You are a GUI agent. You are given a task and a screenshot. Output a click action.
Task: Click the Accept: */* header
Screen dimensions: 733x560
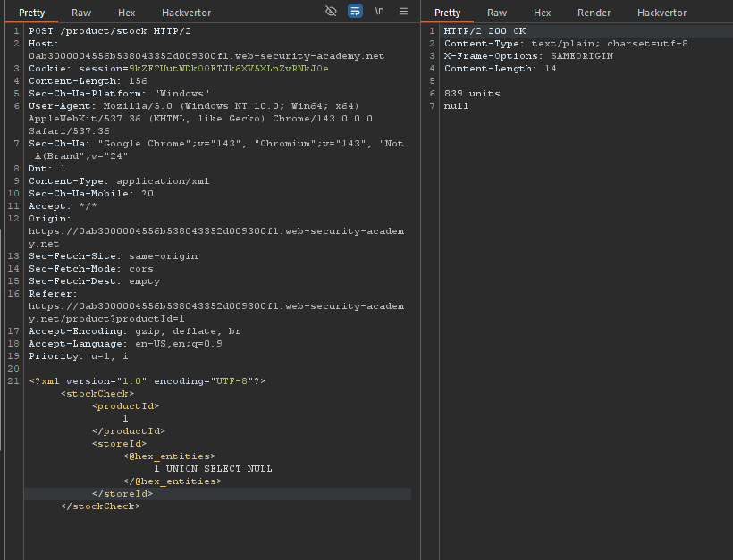[x=63, y=206]
